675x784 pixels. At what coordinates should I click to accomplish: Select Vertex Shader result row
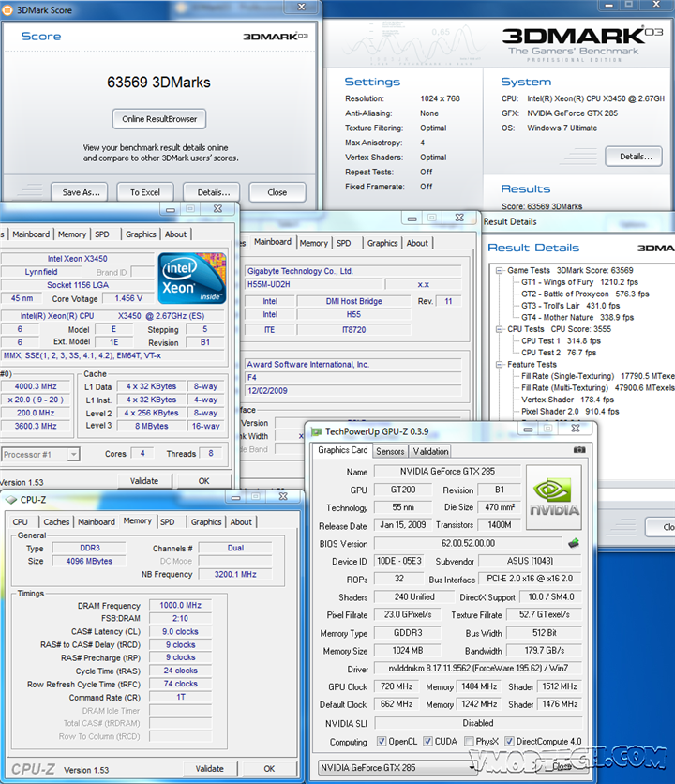click(567, 400)
